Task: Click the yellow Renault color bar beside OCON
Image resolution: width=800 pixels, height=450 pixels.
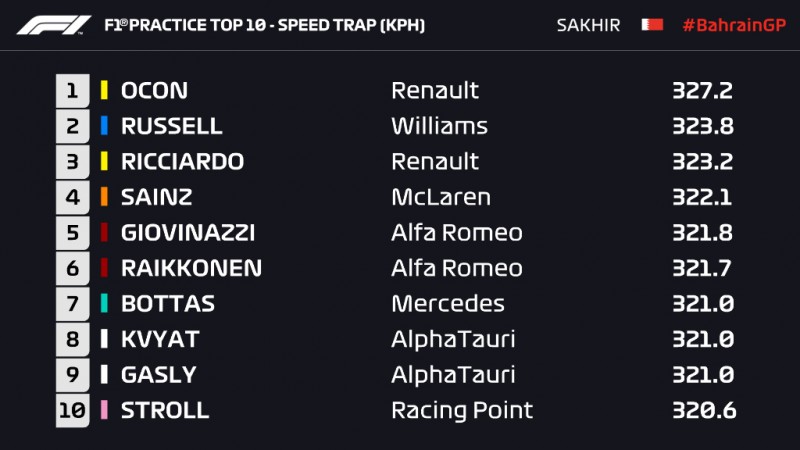Action: (104, 90)
